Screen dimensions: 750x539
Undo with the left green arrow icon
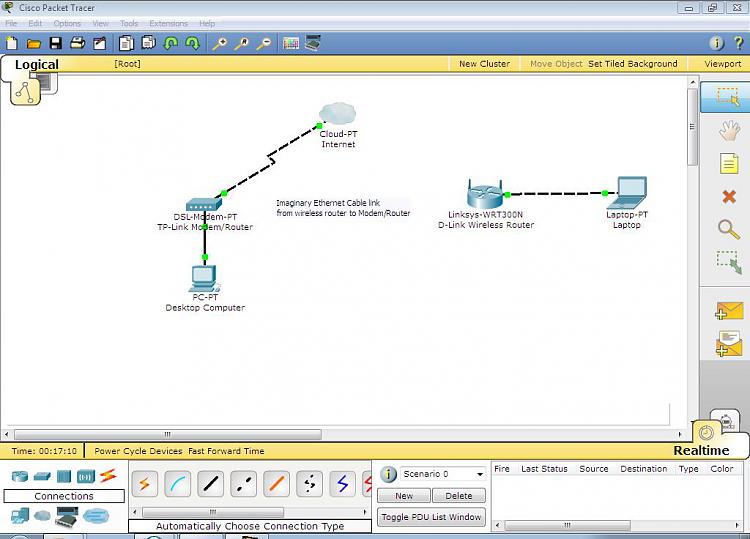[171, 44]
